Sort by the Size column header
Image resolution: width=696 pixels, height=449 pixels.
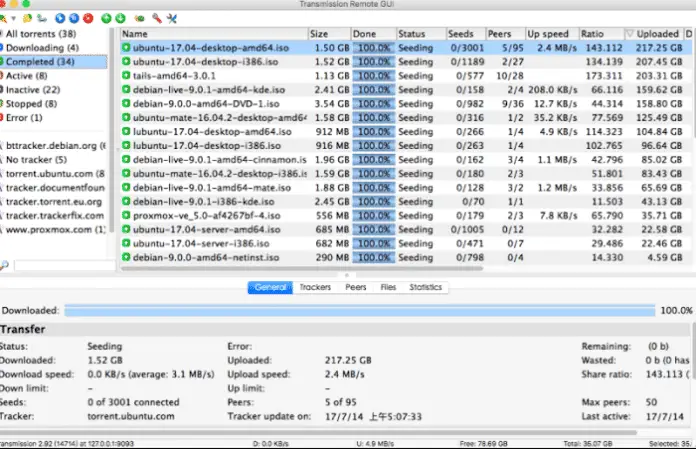(329, 34)
